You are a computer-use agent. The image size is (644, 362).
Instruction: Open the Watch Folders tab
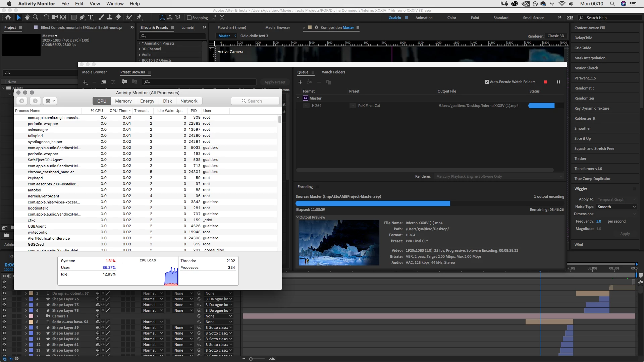333,72
